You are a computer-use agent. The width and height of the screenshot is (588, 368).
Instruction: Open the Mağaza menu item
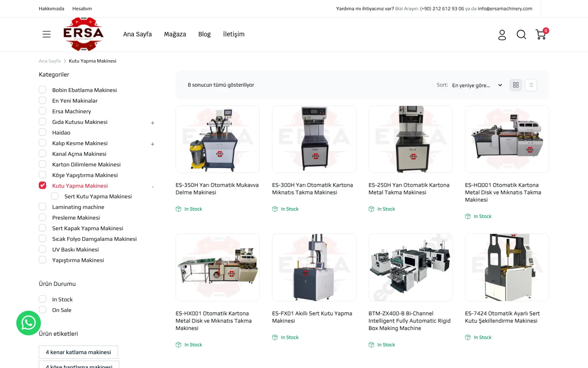point(175,34)
